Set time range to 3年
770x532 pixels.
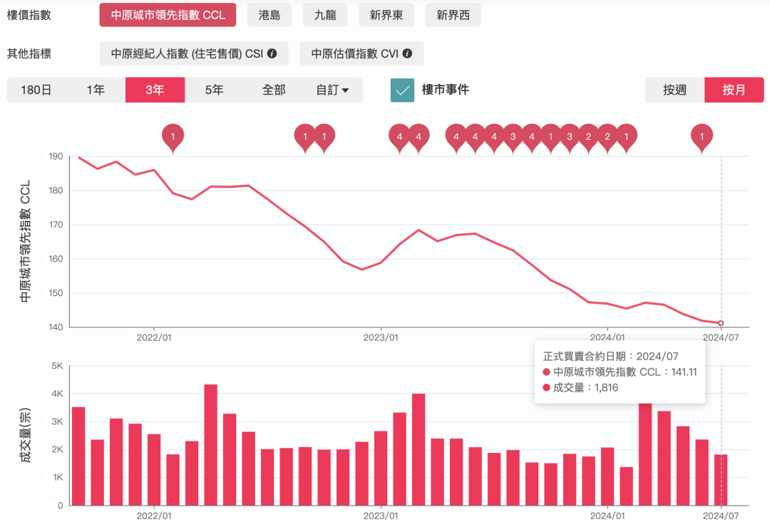pyautogui.click(x=155, y=90)
